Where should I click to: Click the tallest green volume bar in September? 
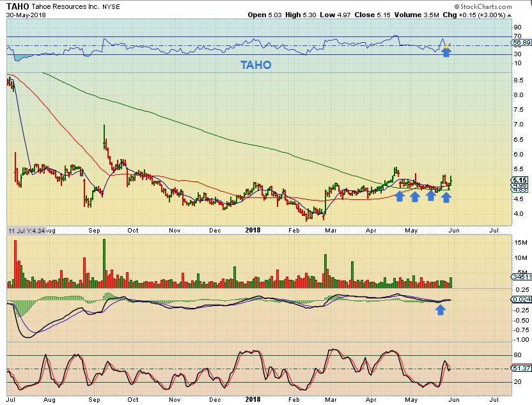click(x=104, y=263)
